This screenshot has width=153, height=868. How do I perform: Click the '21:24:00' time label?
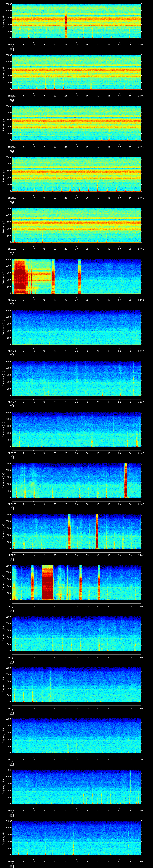tap(12, 147)
